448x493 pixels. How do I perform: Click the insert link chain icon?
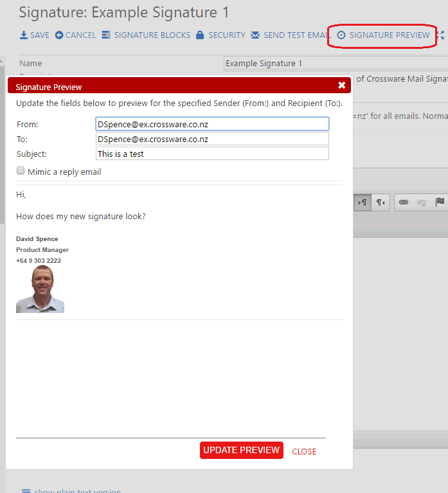tap(404, 202)
